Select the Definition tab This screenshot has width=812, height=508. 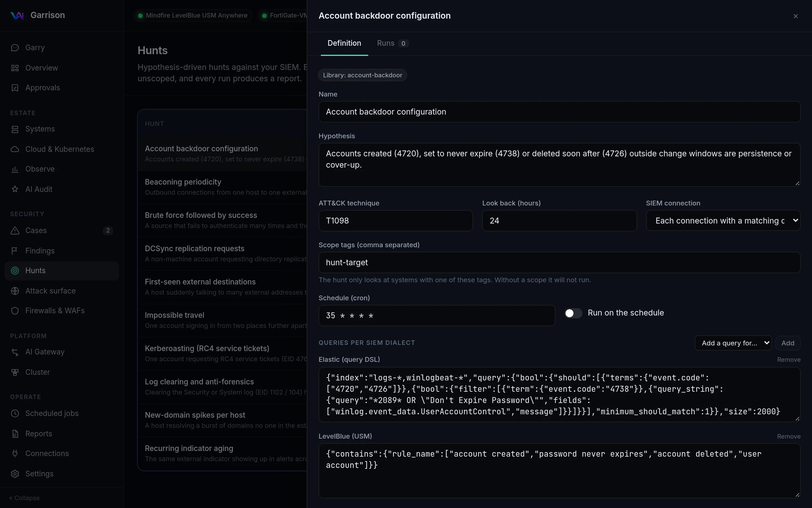(x=344, y=43)
